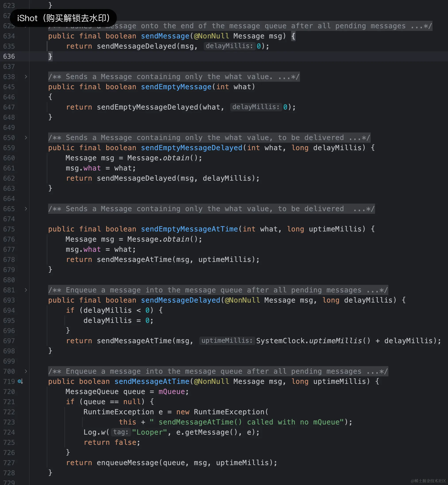Expand folded Javadoc at line 638

[x=26, y=77]
